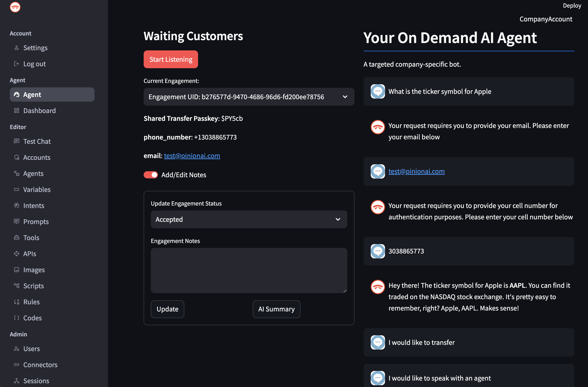588x387 pixels.
Task: Click 'A targeted company-specific bot.' text
Action: click(412, 64)
